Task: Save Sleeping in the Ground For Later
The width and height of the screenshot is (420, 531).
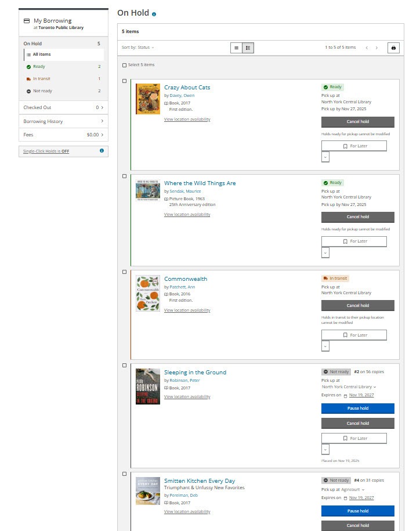Action: (354, 438)
